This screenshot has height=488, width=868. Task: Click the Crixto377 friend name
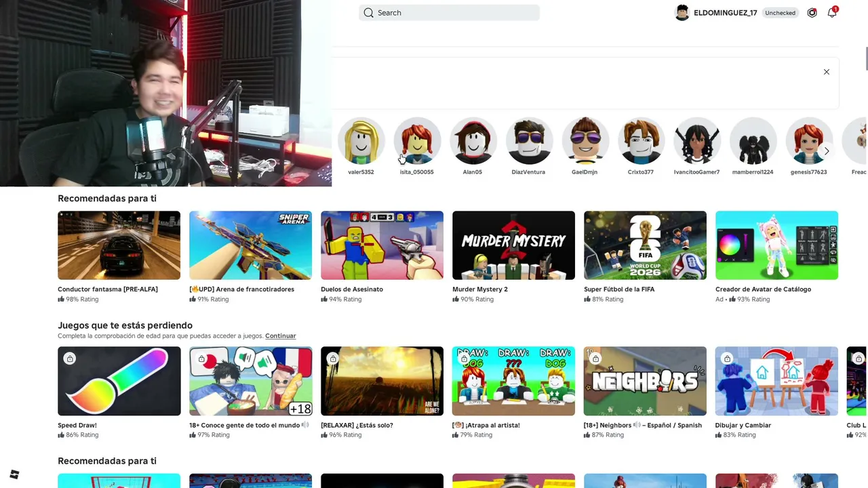641,172
